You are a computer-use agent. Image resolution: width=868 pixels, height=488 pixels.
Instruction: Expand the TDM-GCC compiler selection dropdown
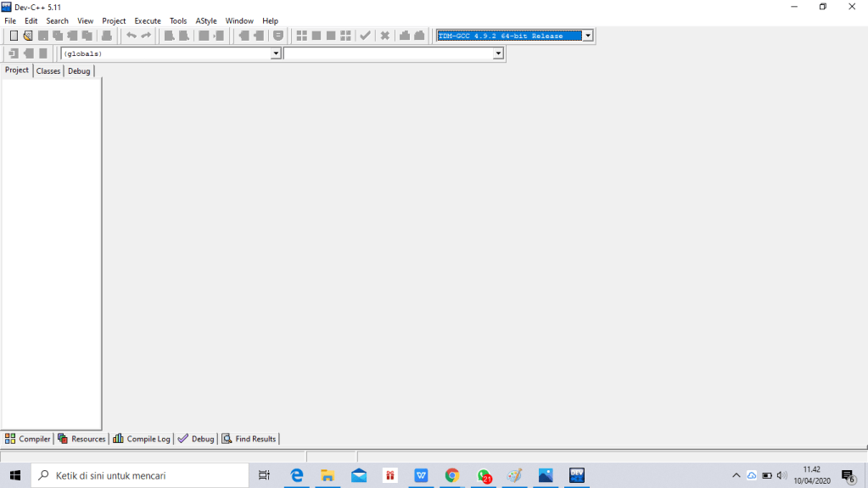588,36
